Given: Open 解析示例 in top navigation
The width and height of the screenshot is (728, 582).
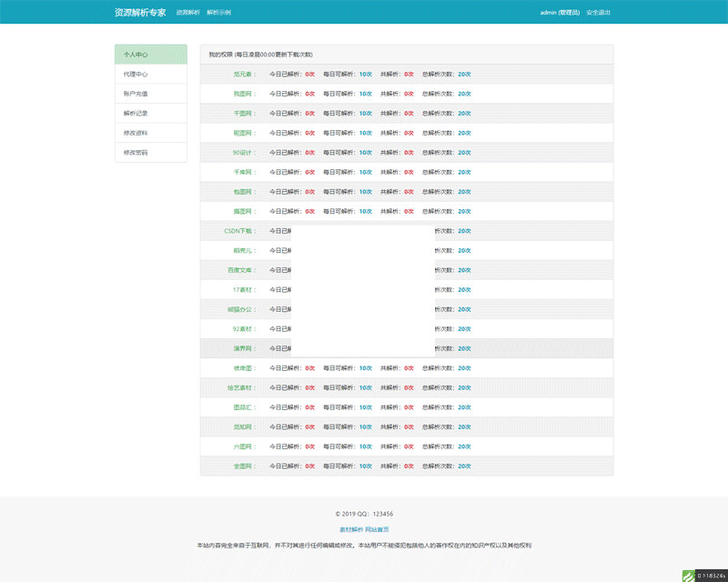Looking at the screenshot, I should click(x=218, y=13).
